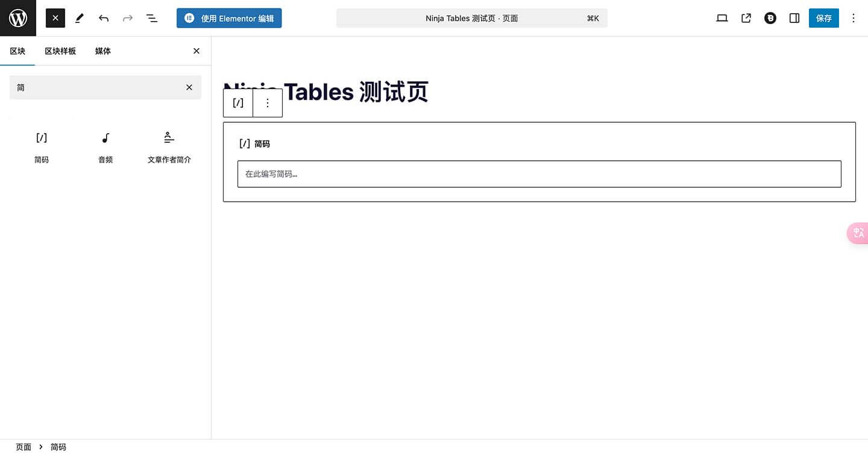Close the block inserter toggle

point(55,18)
